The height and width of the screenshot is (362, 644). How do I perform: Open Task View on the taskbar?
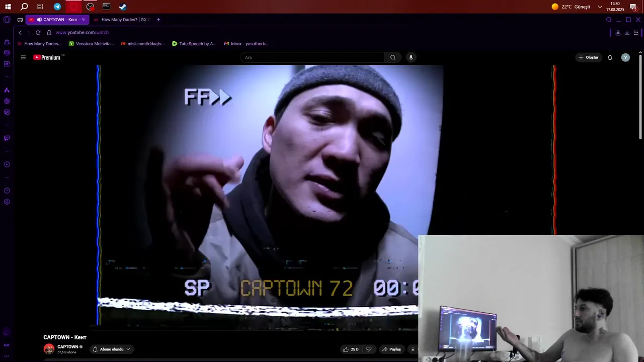click(40, 7)
